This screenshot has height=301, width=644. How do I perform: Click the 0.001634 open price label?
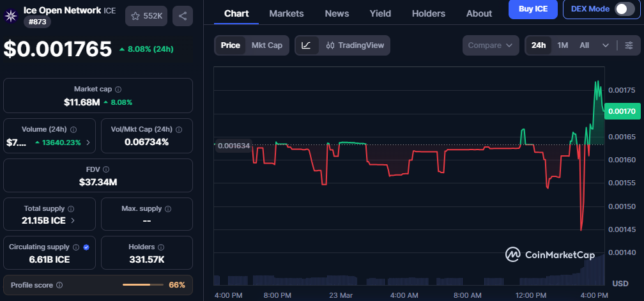pyautogui.click(x=234, y=145)
